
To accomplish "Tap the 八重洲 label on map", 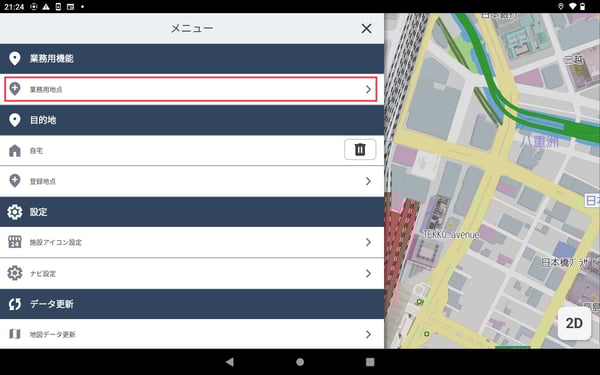I will tap(539, 142).
